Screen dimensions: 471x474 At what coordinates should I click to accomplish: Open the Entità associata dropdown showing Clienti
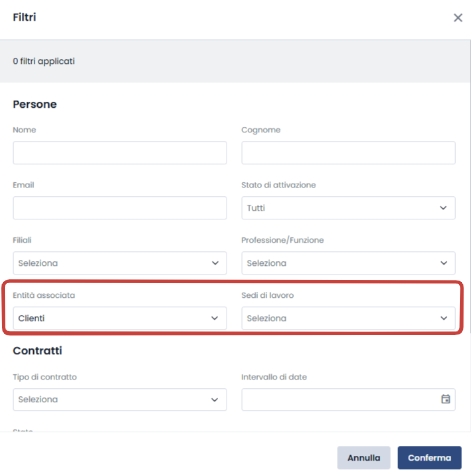(120, 318)
